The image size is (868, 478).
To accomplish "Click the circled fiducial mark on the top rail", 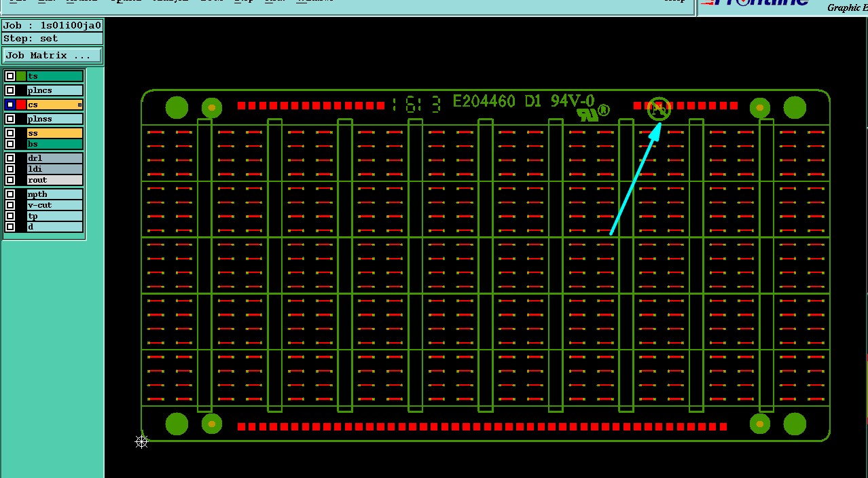I will (x=658, y=108).
